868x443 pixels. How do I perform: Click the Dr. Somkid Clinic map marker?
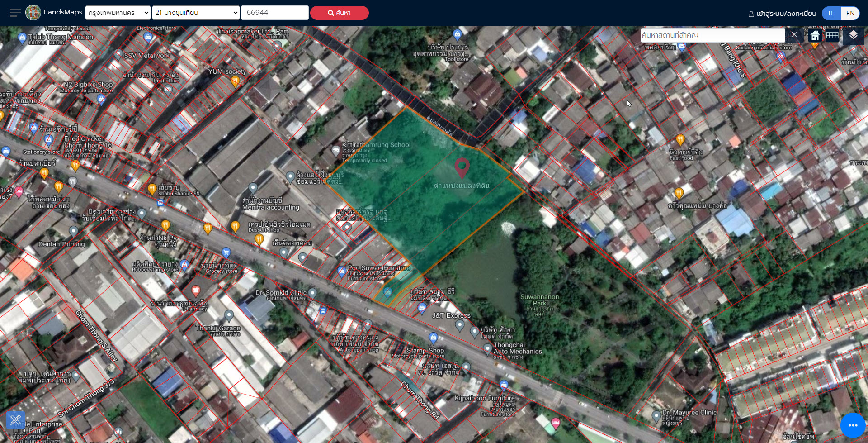(312, 293)
